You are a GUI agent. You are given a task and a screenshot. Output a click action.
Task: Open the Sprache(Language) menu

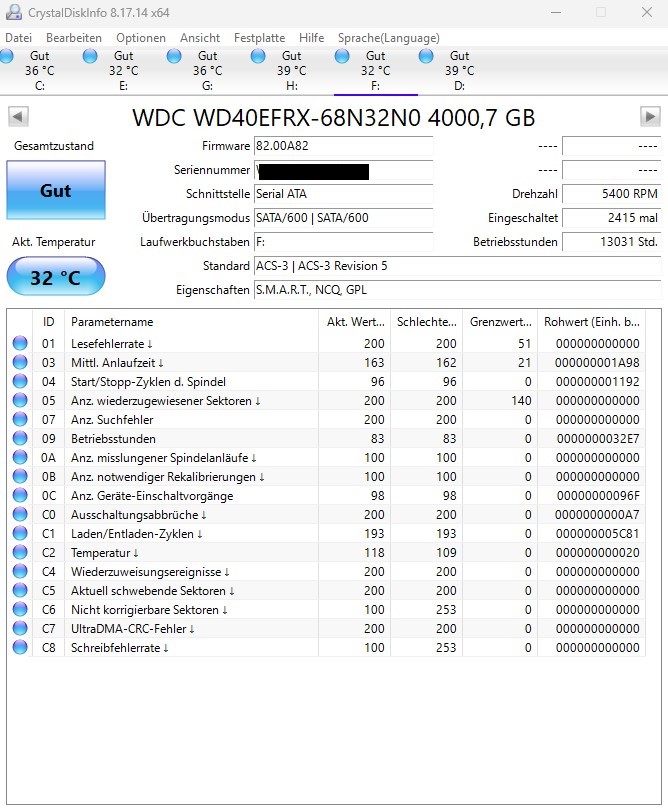pos(389,38)
